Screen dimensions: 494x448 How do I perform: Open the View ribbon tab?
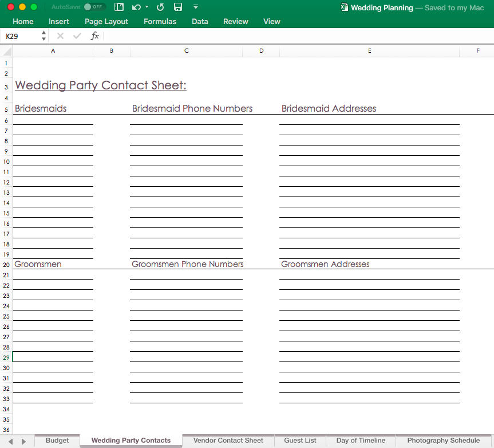tap(272, 21)
